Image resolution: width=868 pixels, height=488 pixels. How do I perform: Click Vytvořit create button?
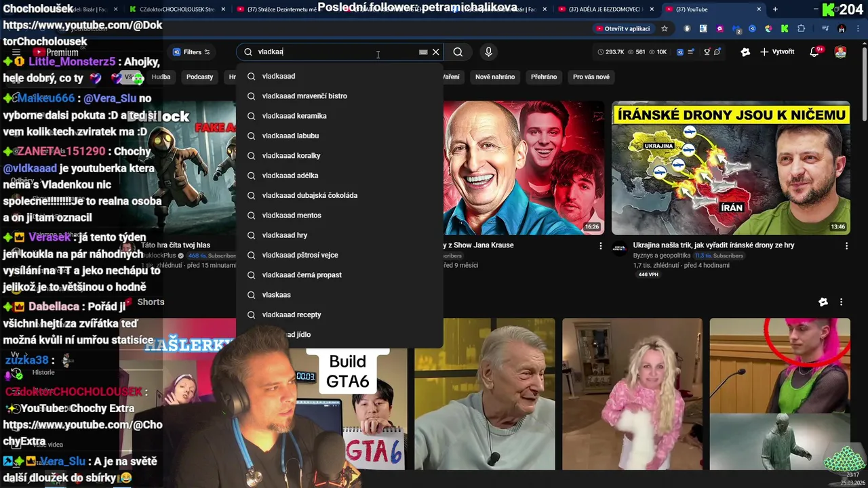(777, 52)
